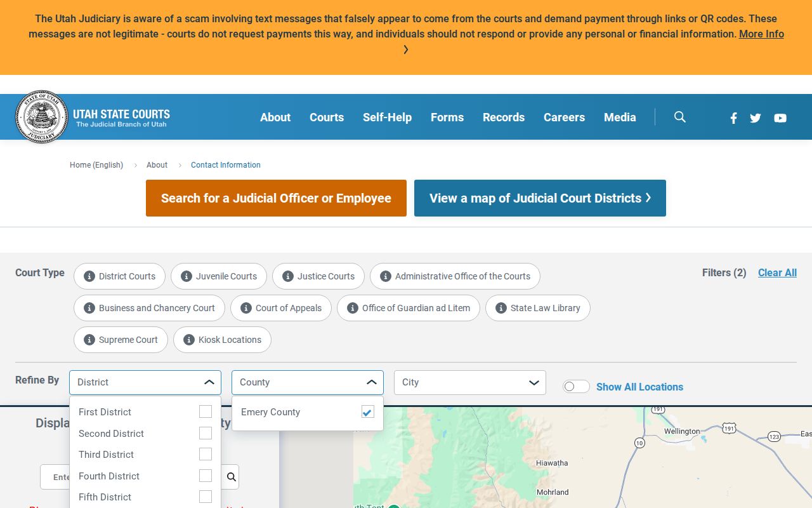Click the magnifier button beside the location input

point(231,477)
